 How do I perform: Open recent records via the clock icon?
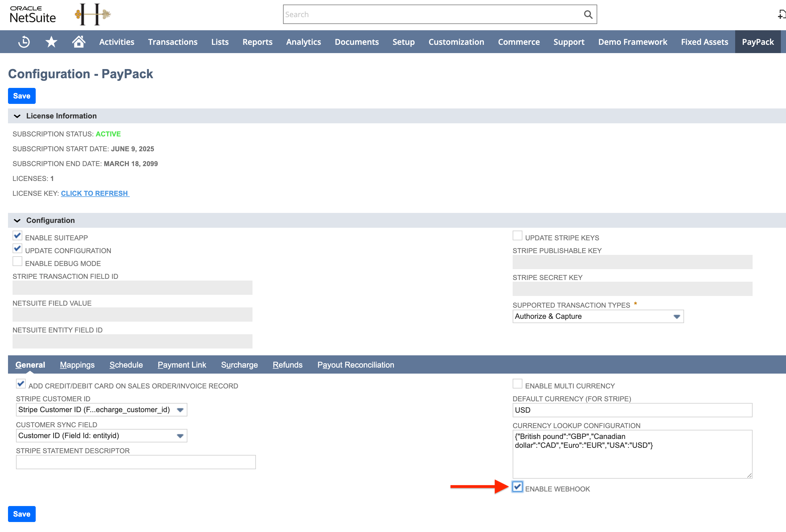coord(24,42)
